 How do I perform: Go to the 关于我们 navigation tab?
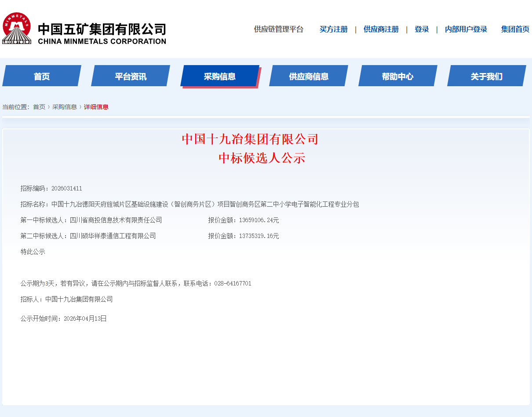[x=486, y=76]
